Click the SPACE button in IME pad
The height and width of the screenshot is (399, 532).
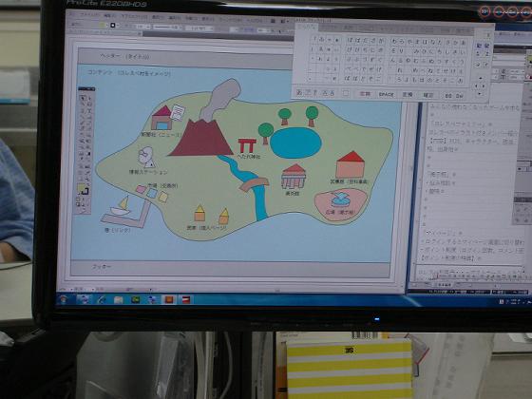click(386, 94)
